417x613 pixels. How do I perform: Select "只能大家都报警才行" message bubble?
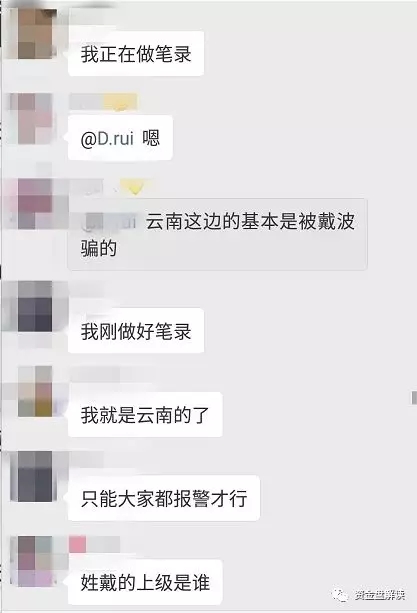click(164, 498)
